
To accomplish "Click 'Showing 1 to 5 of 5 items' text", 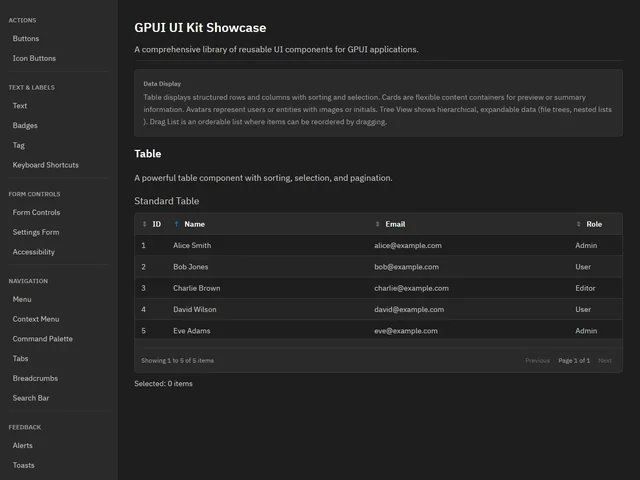I will pos(178,360).
